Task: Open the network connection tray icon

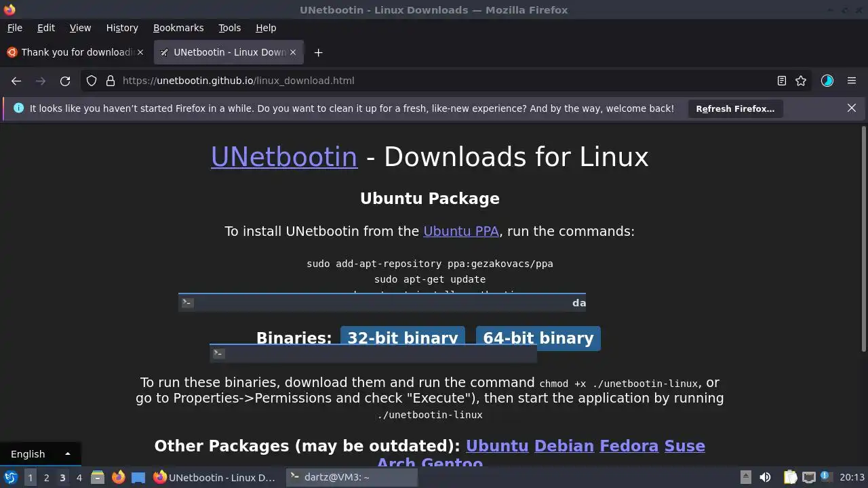Action: tap(808, 478)
